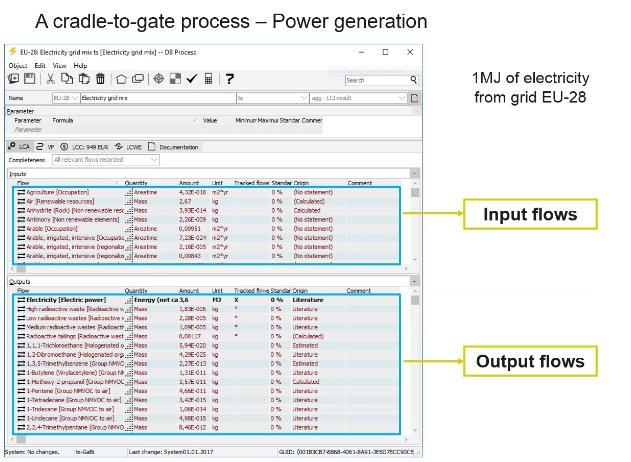
Task: Click the Outputs horizontal scrollbar thumb
Action: (21, 439)
